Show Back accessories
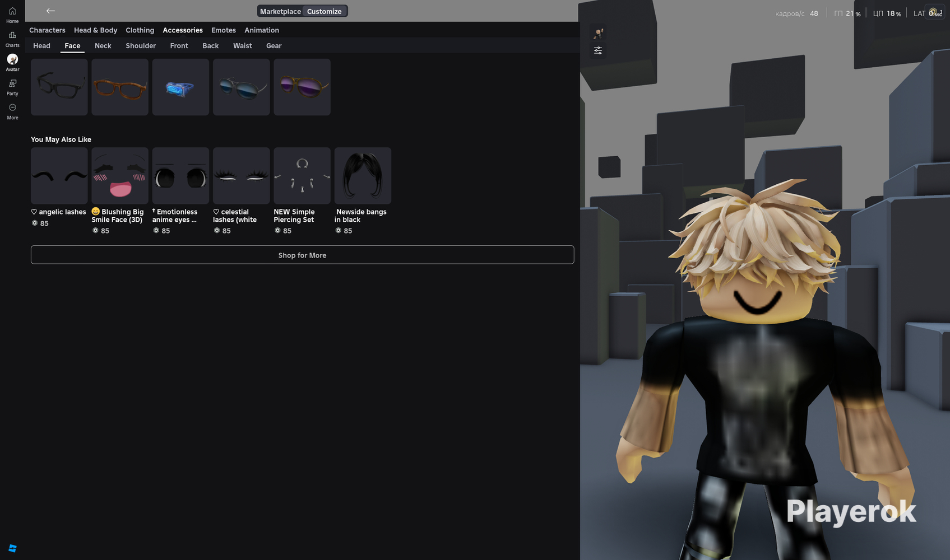The width and height of the screenshot is (950, 560). point(211,46)
